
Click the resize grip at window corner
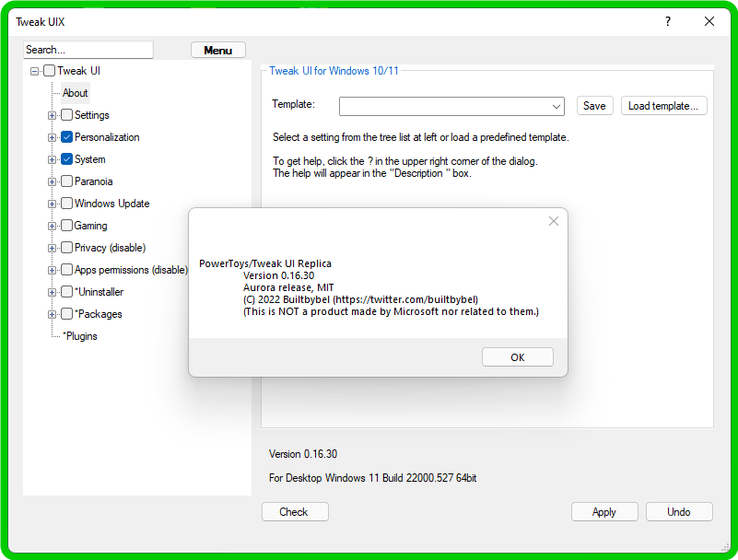[726, 547]
